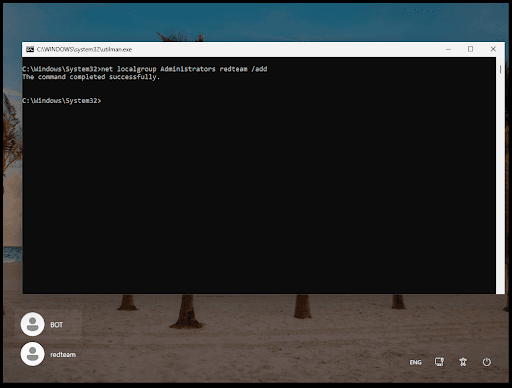Open the Ease of Access icon
512x388 pixels.
(x=463, y=362)
